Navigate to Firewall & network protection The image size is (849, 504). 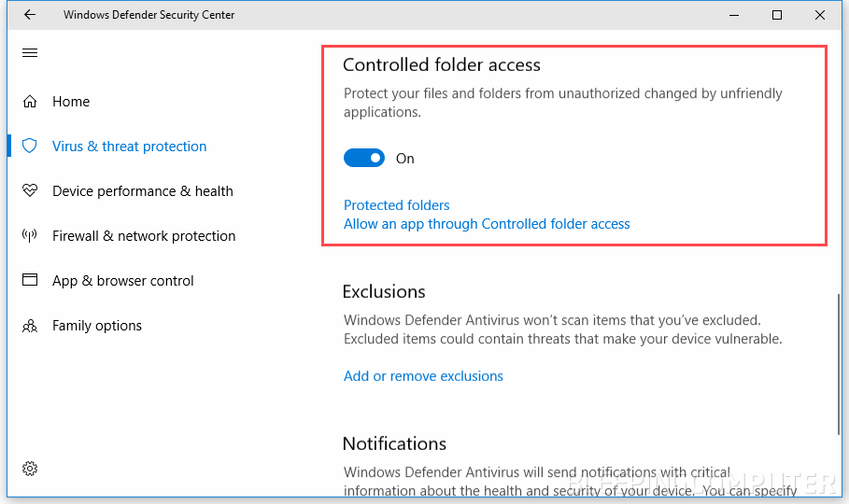[x=144, y=236]
